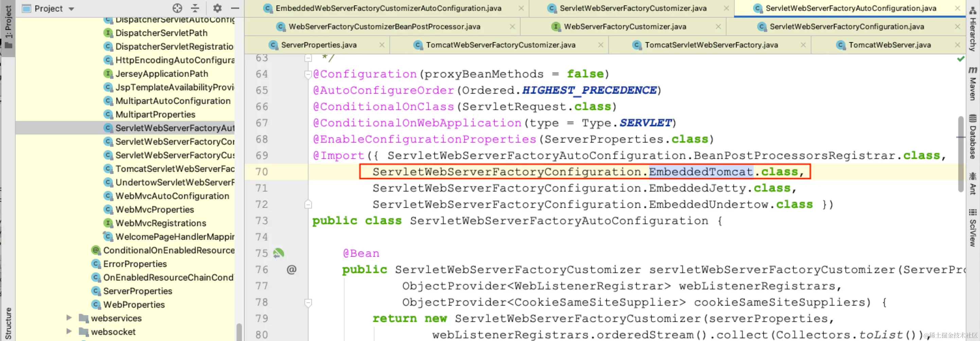
Task: Switch to ServletWebServerFactoryCustomizer.java tab
Action: click(633, 8)
